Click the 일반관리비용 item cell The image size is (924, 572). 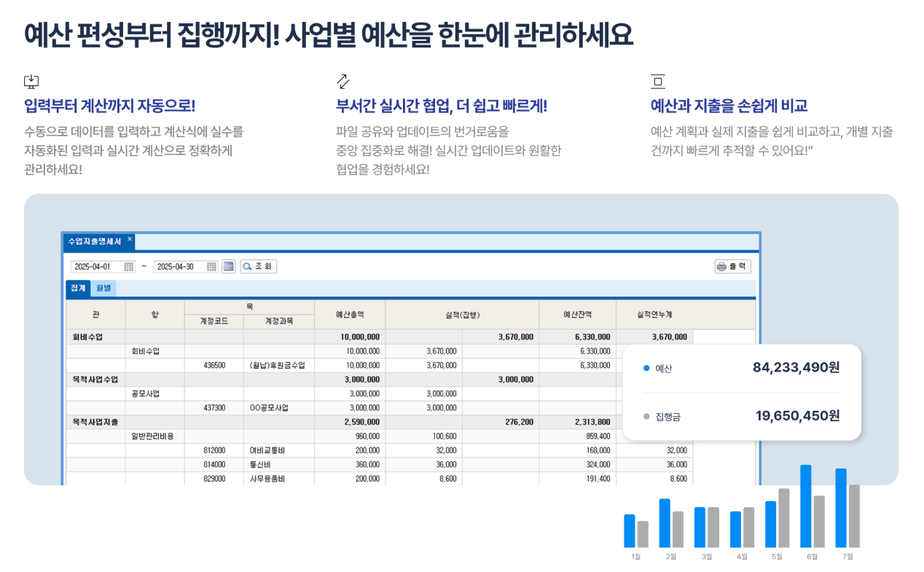[154, 436]
